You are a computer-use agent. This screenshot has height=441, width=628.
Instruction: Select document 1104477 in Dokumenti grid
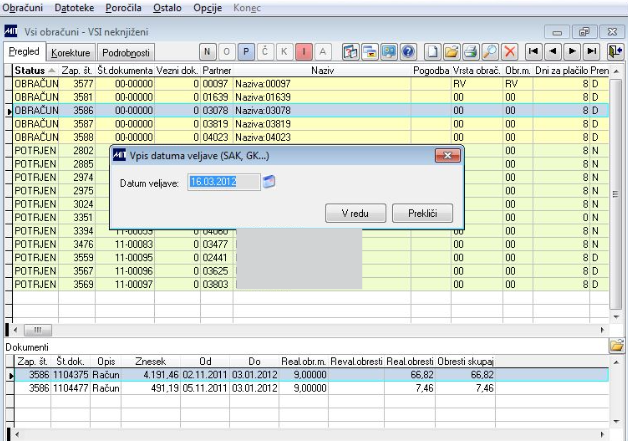click(x=311, y=388)
